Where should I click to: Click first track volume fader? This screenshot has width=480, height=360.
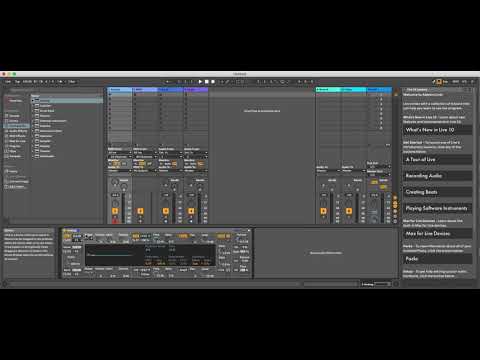click(x=124, y=207)
